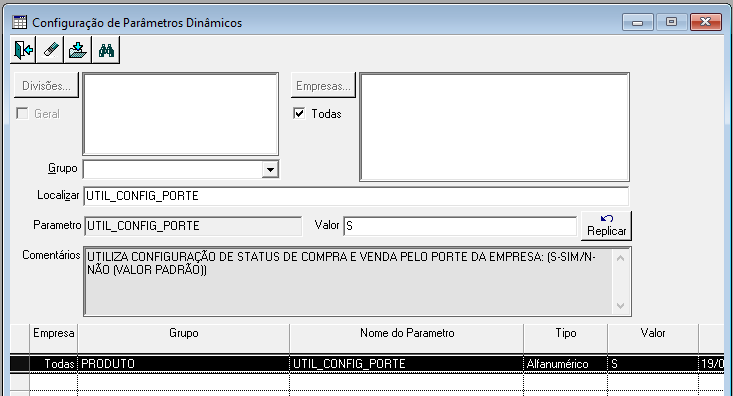Click the Comentários scroll down arrow
The height and width of the screenshot is (396, 733).
coord(620,306)
